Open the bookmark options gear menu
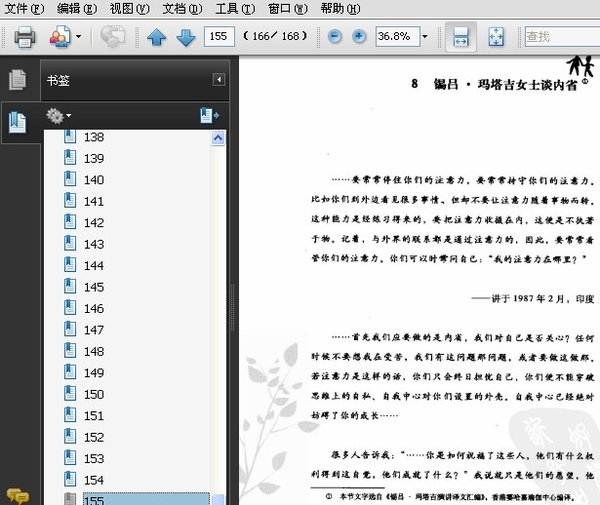600x505 pixels. (59, 116)
